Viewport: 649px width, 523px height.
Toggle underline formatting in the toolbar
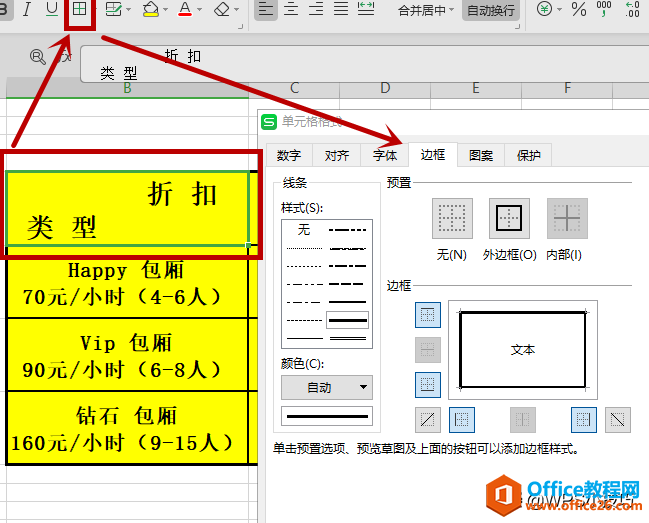[52, 9]
